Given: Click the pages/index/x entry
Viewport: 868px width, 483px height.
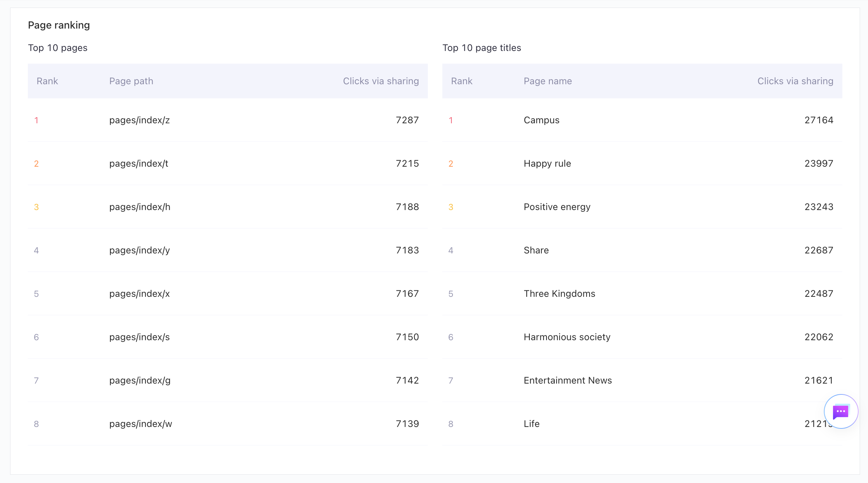Looking at the screenshot, I should tap(140, 294).
